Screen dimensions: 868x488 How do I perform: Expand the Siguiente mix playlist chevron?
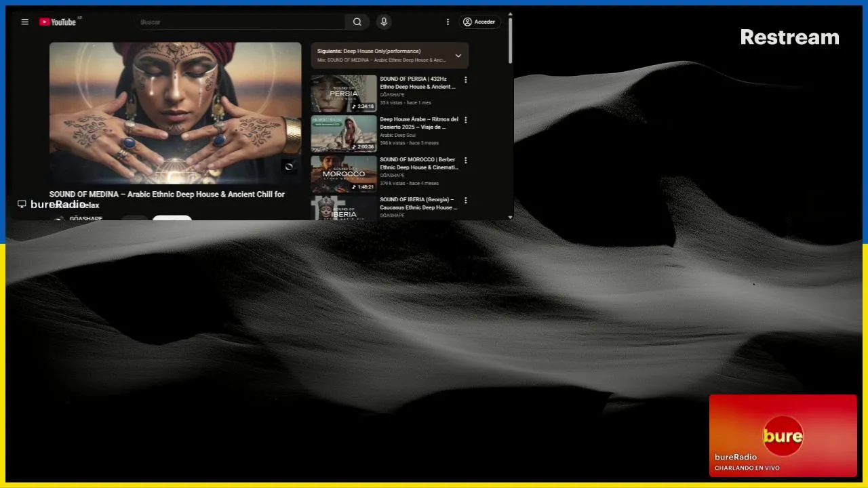pyautogui.click(x=458, y=56)
